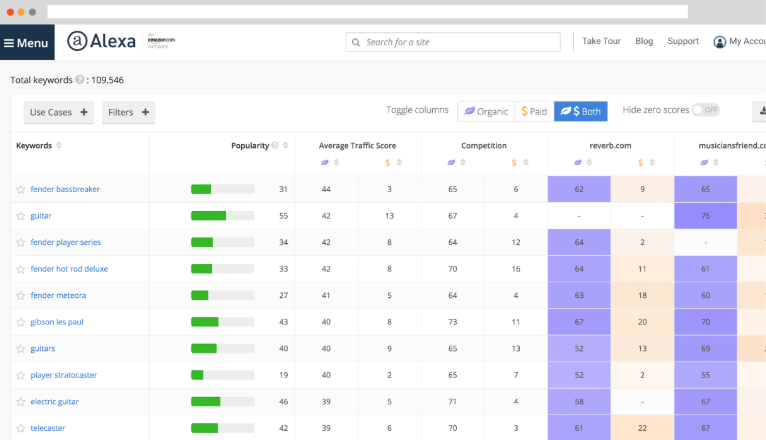Viewport: 766px width, 440px height.
Task: Open the My Account user icon
Action: (719, 42)
